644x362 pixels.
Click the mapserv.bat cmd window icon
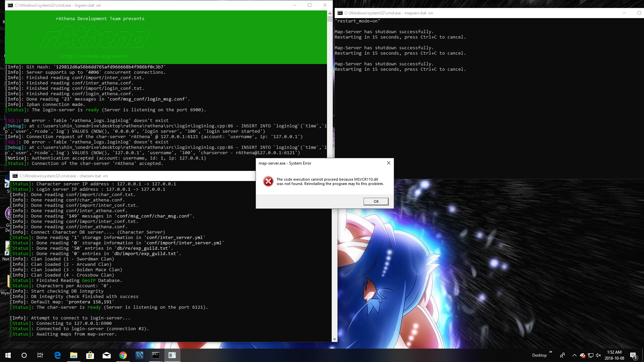click(340, 13)
